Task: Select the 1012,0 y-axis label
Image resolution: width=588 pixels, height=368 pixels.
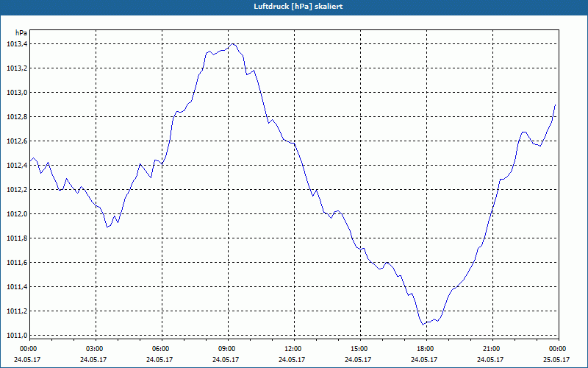Action: pos(17,214)
